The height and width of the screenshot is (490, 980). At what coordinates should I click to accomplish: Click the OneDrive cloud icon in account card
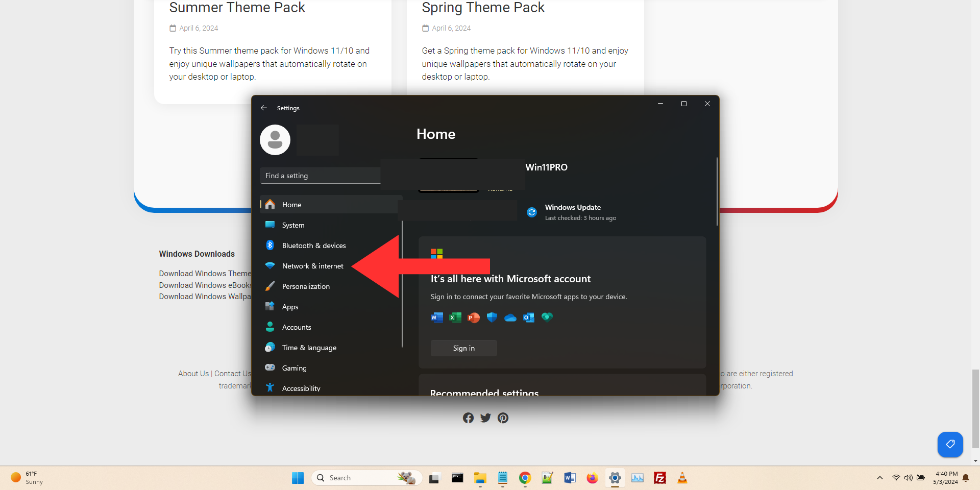(510, 318)
